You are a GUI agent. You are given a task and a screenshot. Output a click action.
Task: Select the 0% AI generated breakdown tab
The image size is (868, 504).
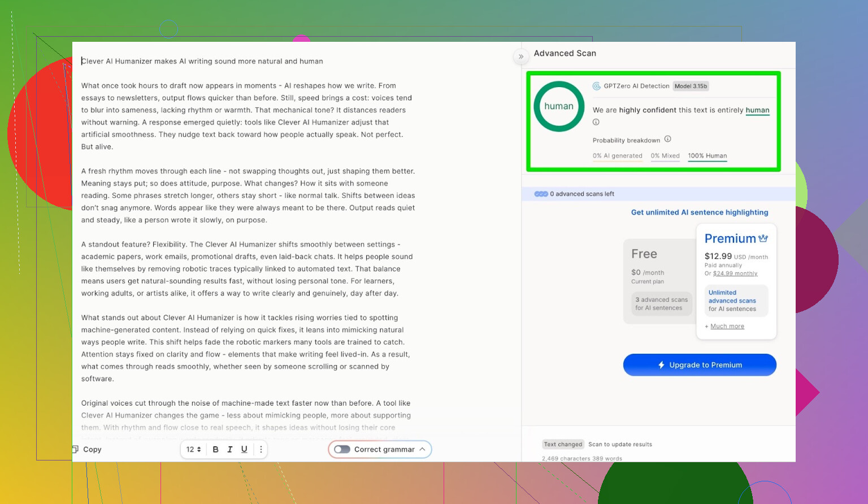pyautogui.click(x=617, y=156)
